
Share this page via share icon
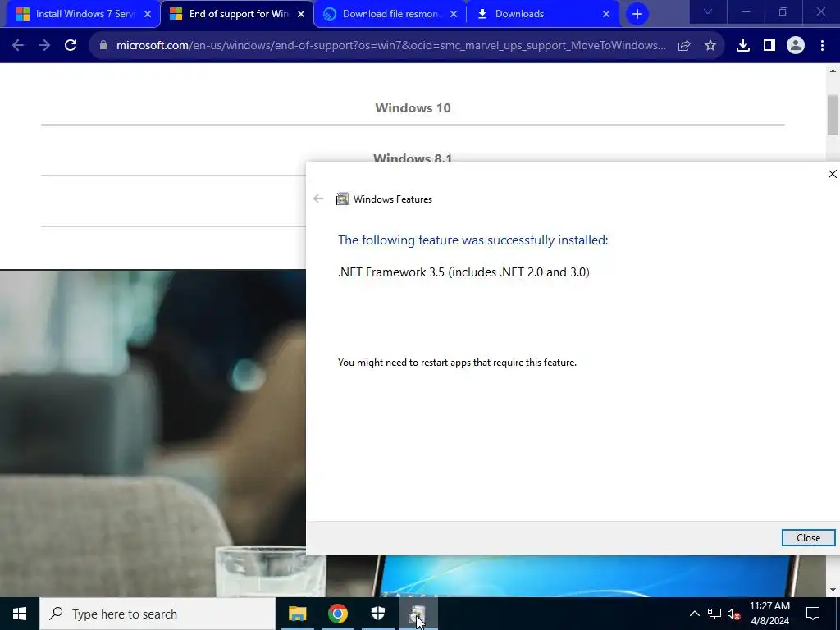click(684, 46)
